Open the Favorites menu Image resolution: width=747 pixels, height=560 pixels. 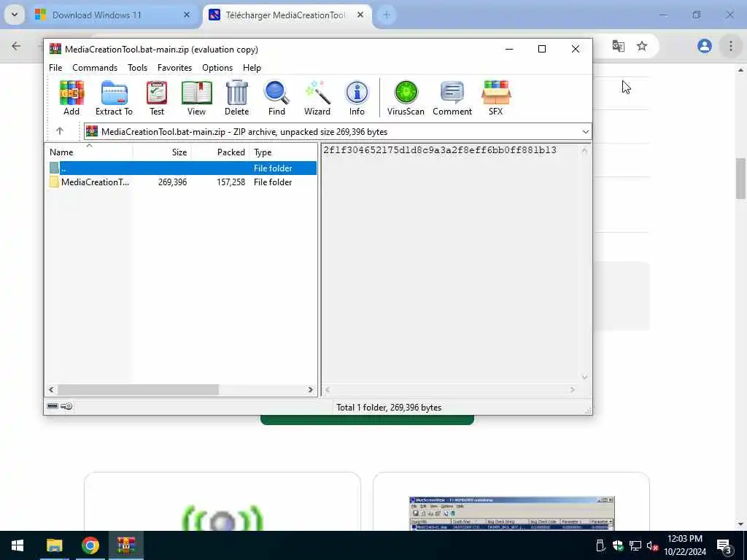(174, 68)
